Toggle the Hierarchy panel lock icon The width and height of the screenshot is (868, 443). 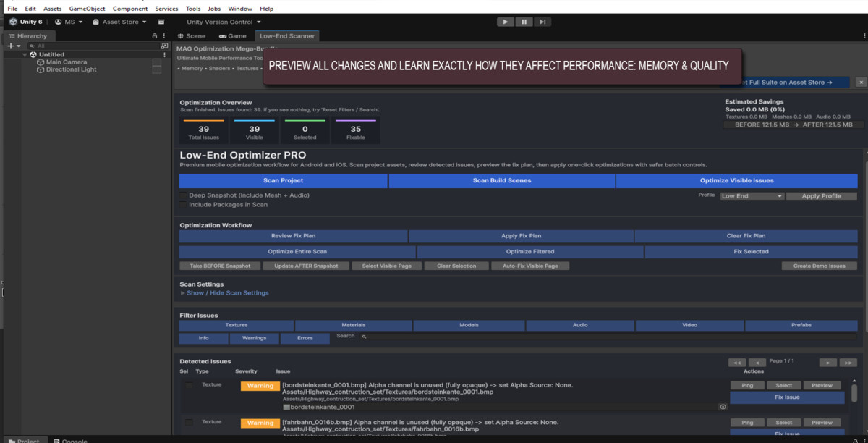pos(154,35)
